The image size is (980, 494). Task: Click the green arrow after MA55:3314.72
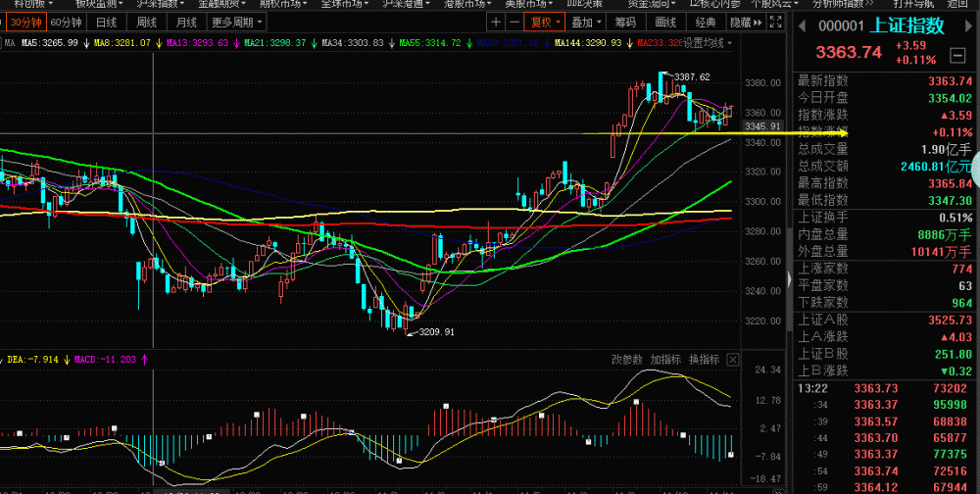[x=468, y=43]
